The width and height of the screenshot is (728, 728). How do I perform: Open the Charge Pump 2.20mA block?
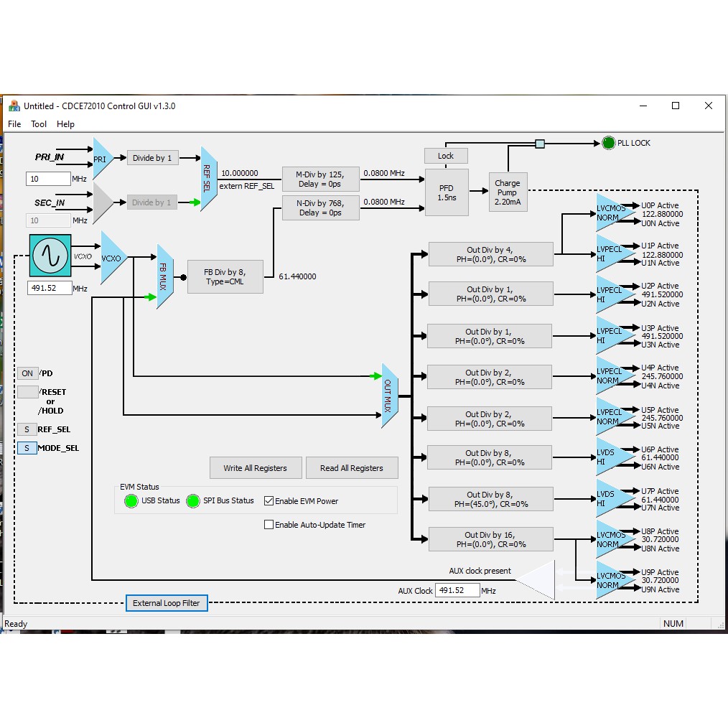tap(507, 193)
